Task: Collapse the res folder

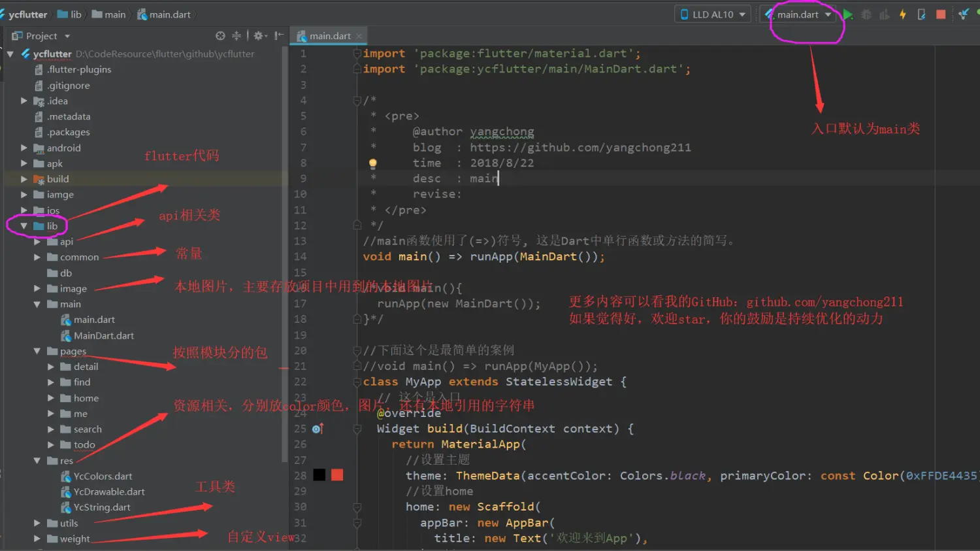Action: click(x=37, y=461)
